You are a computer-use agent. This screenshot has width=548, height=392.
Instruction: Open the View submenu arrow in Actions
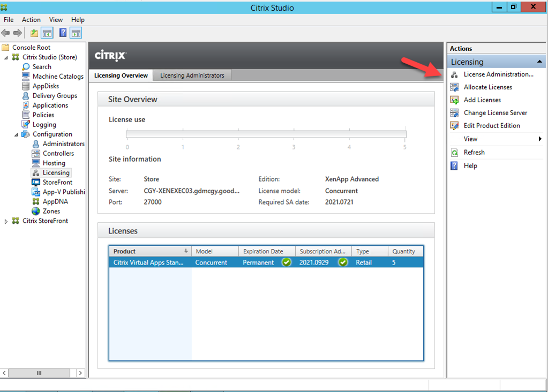coord(540,139)
